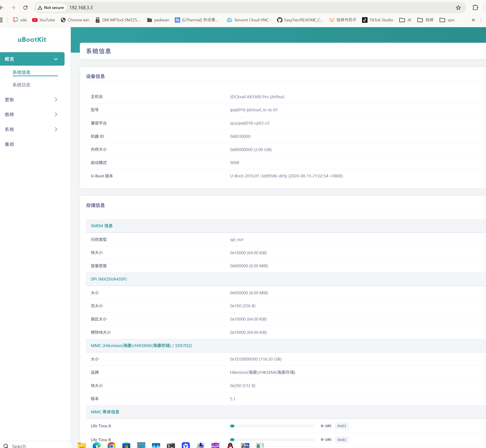Click the uBootKit logo title
Image resolution: width=486 pixels, height=448 pixels.
(32, 40)
